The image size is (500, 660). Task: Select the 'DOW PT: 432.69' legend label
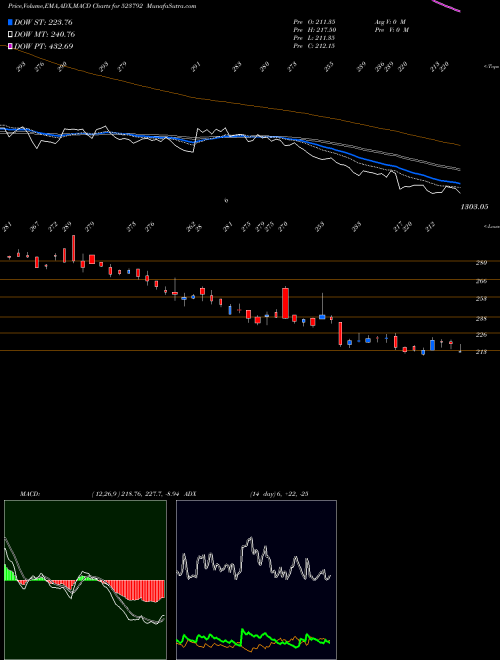click(x=44, y=46)
